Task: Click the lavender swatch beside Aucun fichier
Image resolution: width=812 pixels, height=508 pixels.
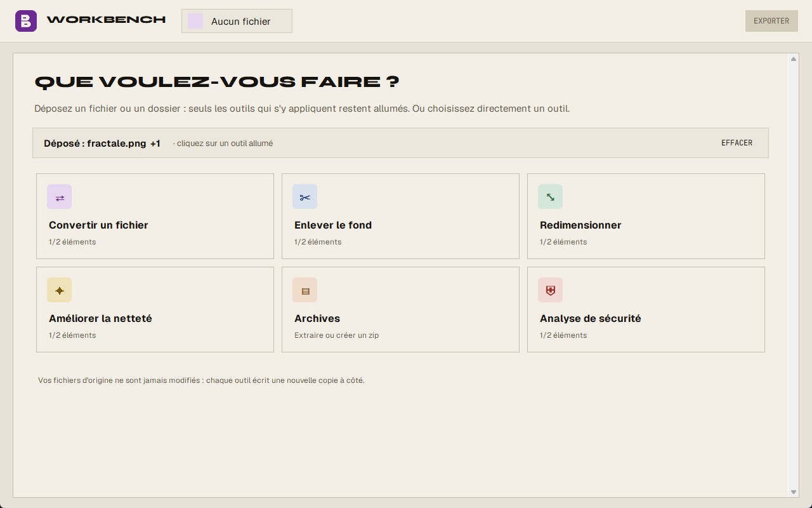Action: click(x=195, y=21)
